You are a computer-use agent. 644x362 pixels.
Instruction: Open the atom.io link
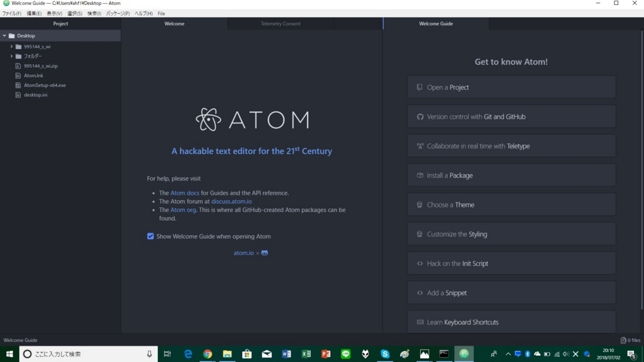tap(243, 253)
